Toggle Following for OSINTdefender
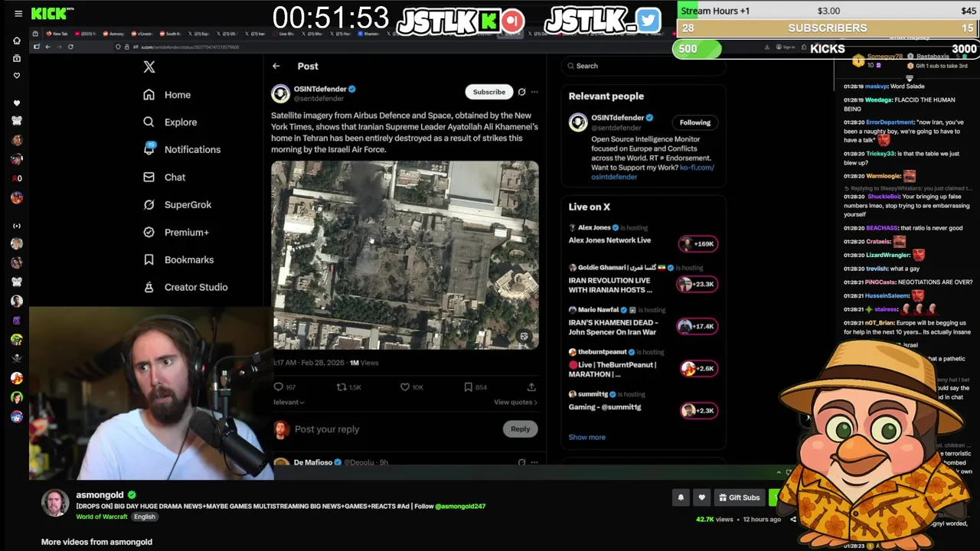 pyautogui.click(x=695, y=122)
